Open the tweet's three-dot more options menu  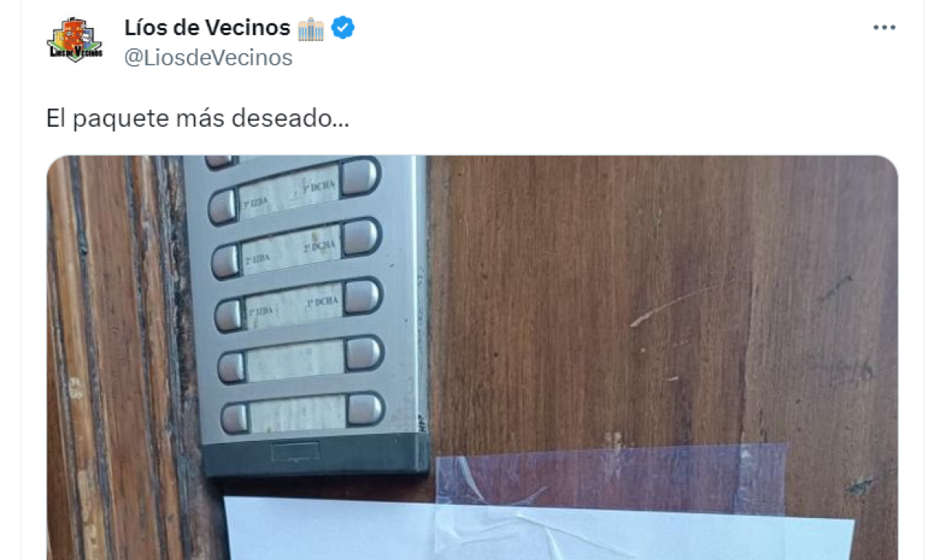tap(884, 27)
